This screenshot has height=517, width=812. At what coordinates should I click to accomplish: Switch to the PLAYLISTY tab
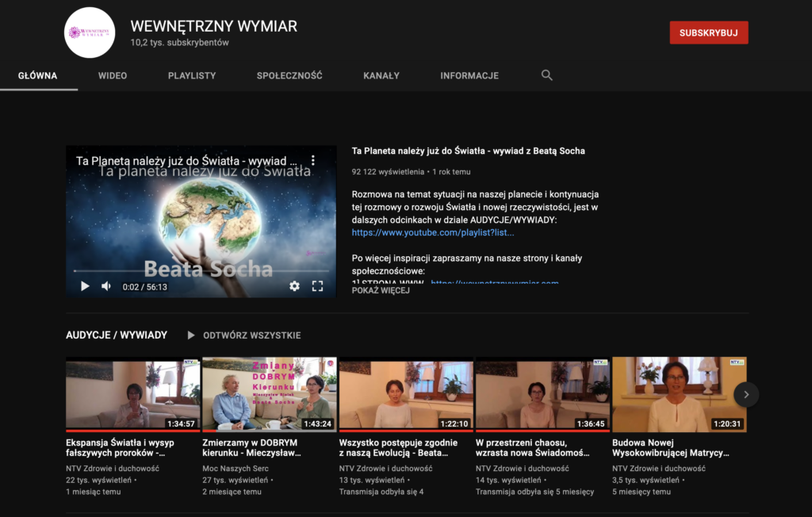click(192, 75)
